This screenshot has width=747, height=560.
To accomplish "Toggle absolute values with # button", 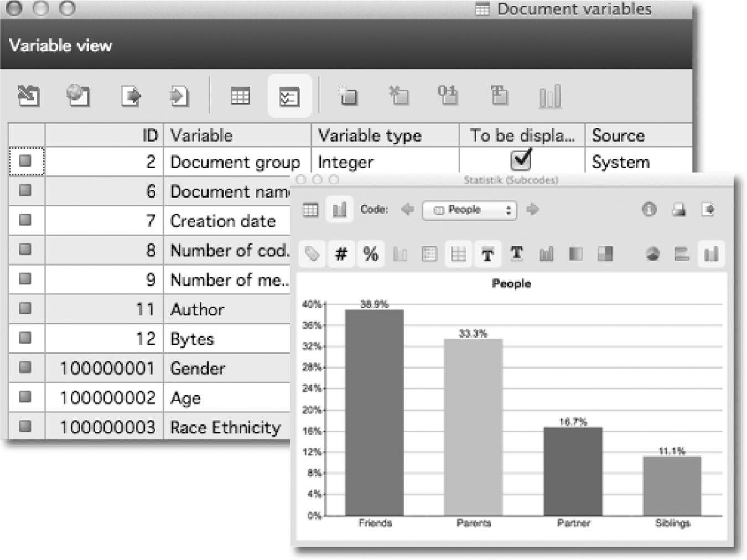I will [x=341, y=254].
